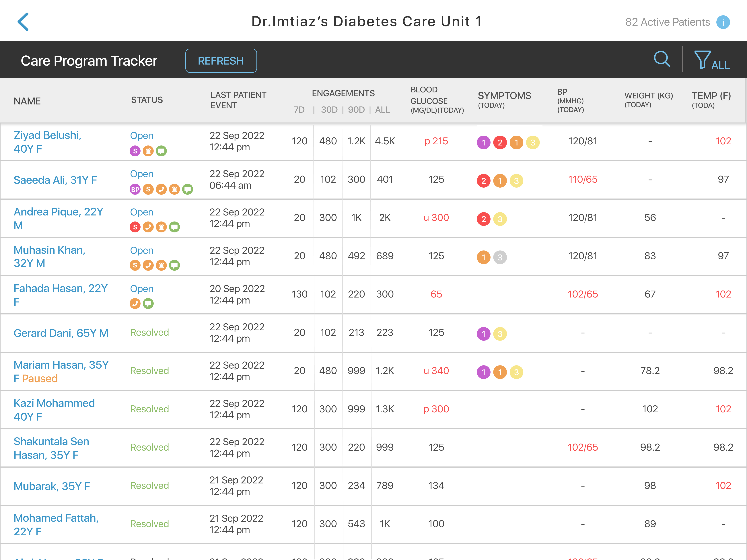Select the 90D engagements column tab

click(356, 110)
